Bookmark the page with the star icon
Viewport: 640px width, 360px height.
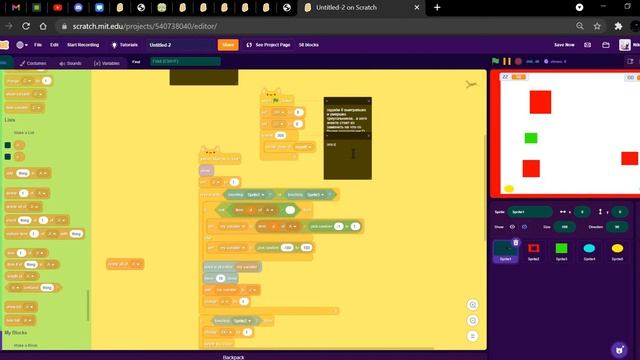point(597,26)
